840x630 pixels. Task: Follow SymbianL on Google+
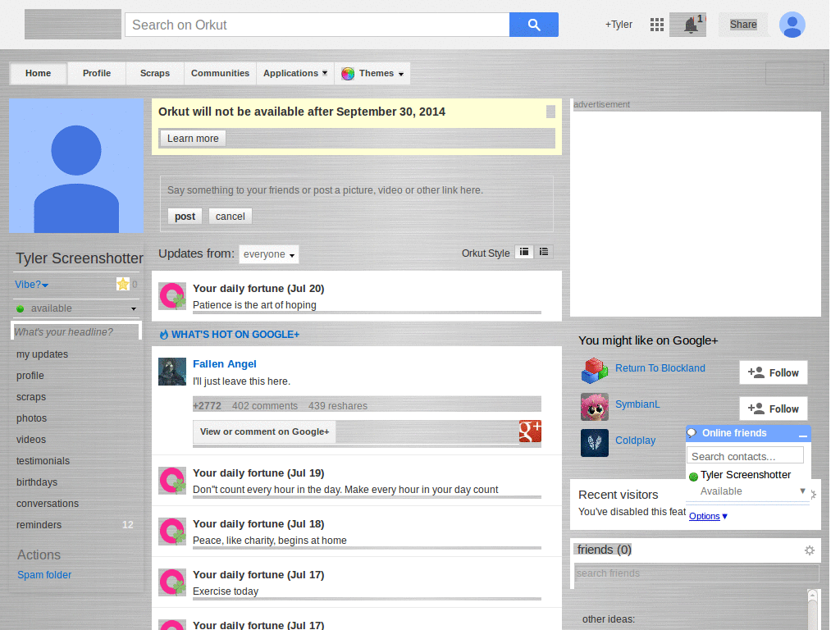[x=772, y=408]
